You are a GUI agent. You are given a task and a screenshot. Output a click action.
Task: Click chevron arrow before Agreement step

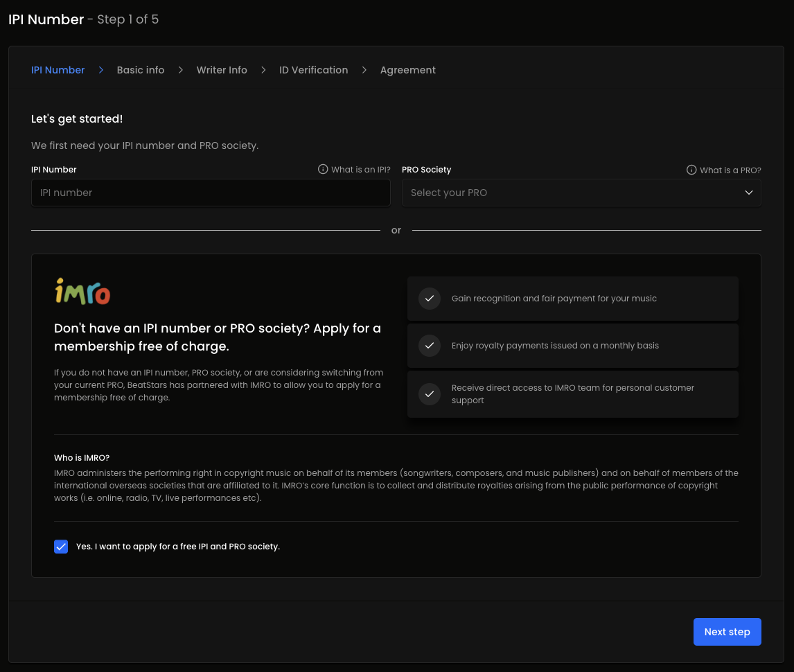(364, 70)
